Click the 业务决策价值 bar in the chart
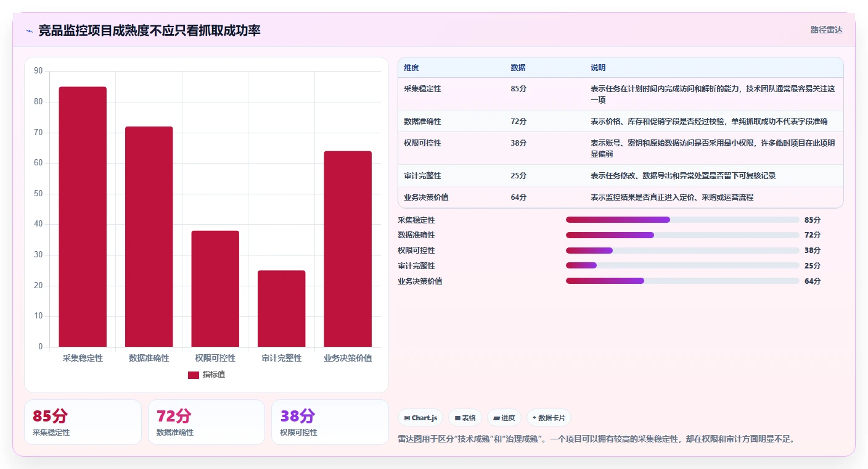This screenshot has width=868, height=469. pos(348,249)
